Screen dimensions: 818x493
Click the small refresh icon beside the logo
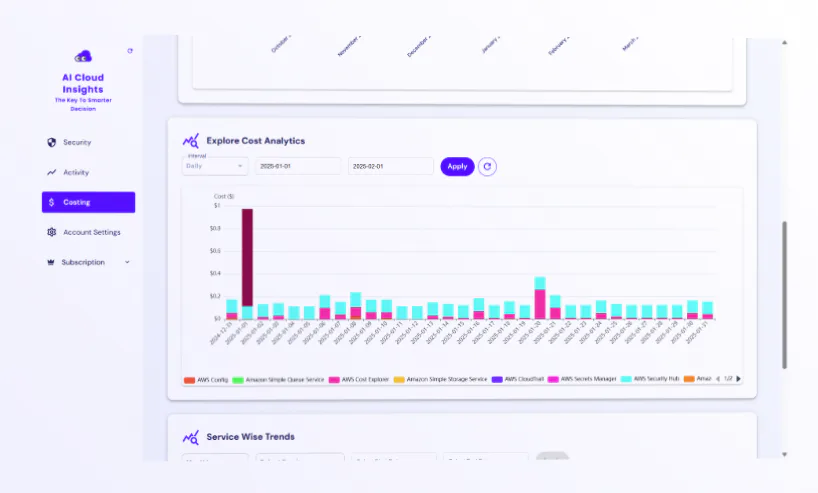(130, 51)
